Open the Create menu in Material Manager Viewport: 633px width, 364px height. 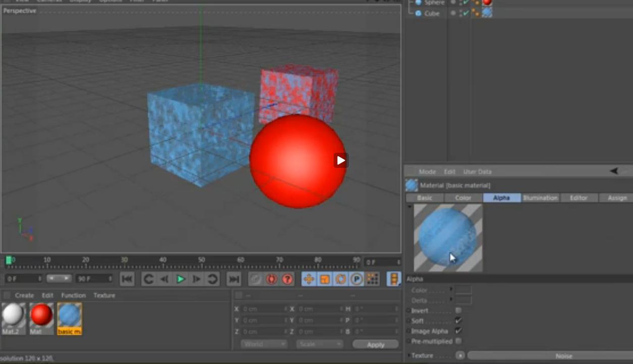click(x=24, y=295)
